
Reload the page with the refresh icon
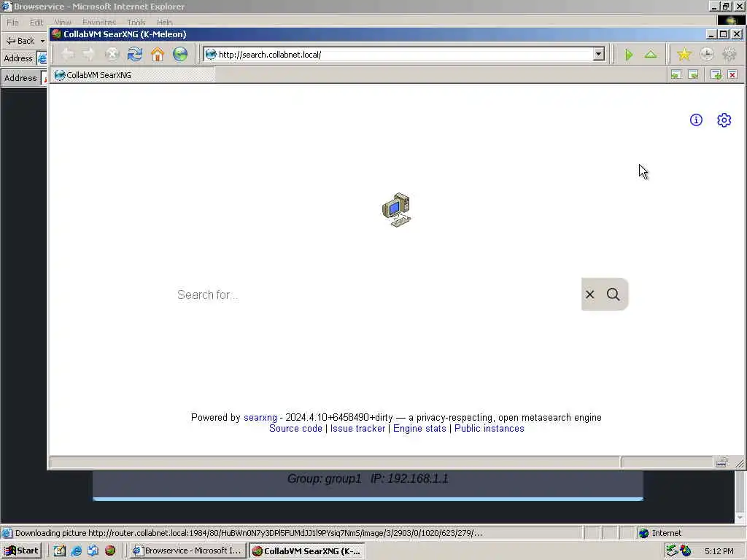pyautogui.click(x=135, y=54)
